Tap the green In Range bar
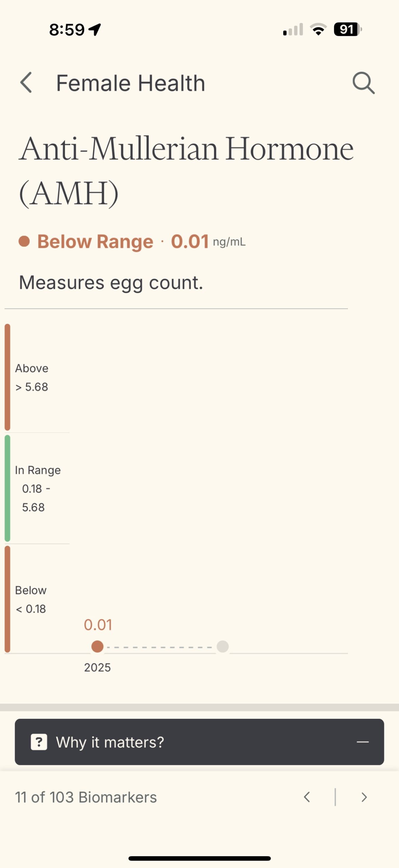The height and width of the screenshot is (868, 399). tap(7, 488)
